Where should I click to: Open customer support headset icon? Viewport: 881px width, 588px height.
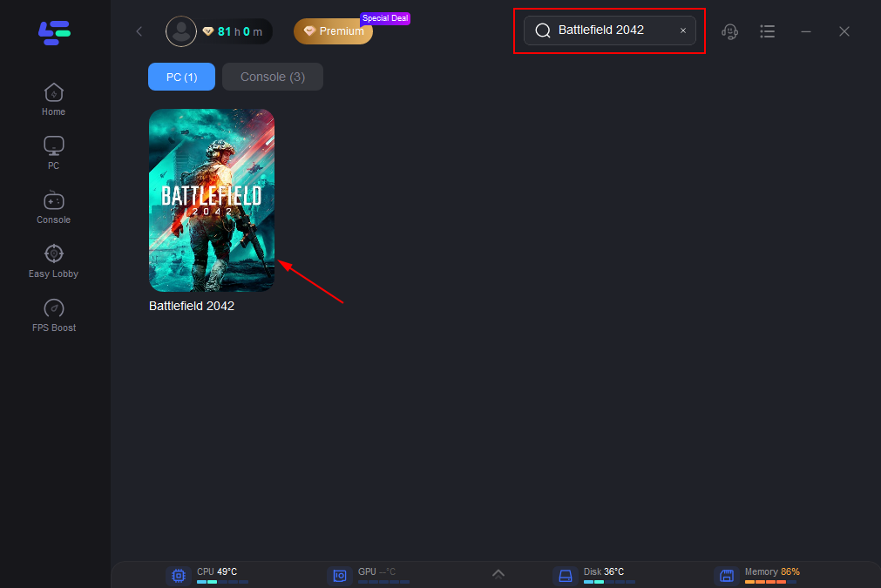[730, 31]
